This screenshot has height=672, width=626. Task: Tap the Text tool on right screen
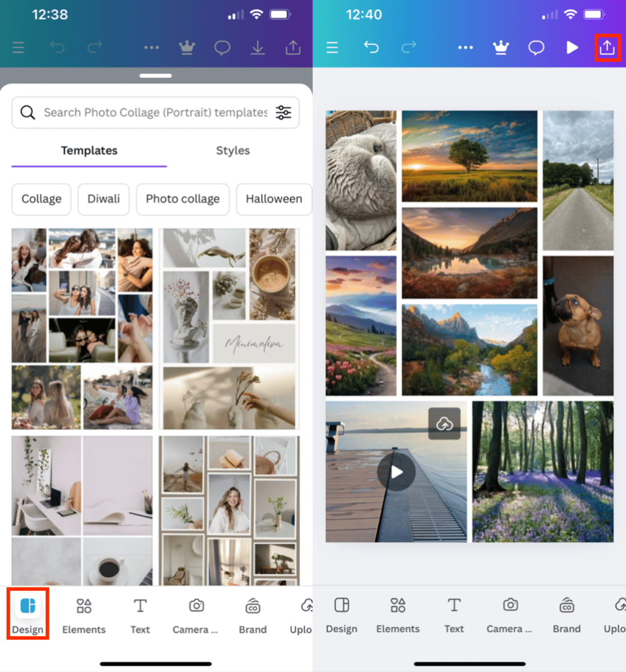click(454, 614)
